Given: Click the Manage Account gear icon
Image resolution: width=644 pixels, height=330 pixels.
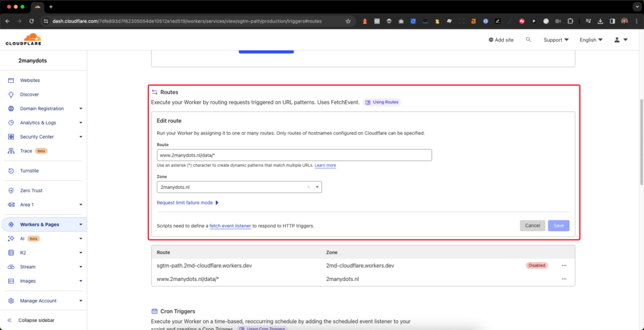Looking at the screenshot, I should [x=11, y=301].
